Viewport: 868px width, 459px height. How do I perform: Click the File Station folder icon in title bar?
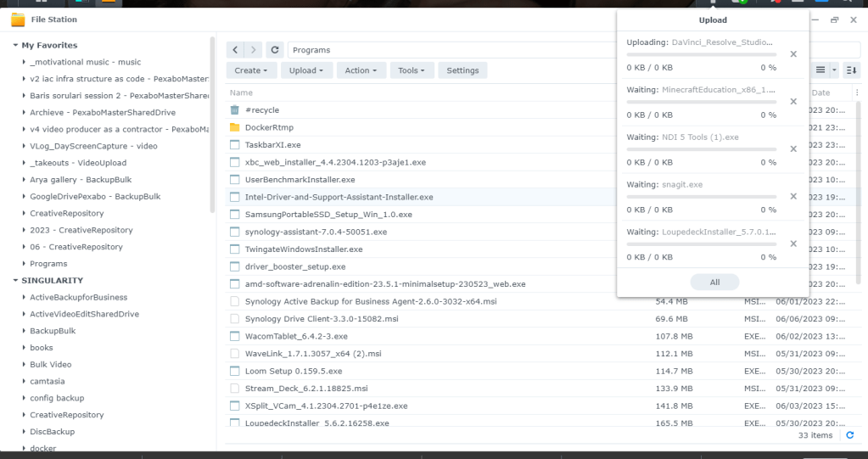[19, 20]
